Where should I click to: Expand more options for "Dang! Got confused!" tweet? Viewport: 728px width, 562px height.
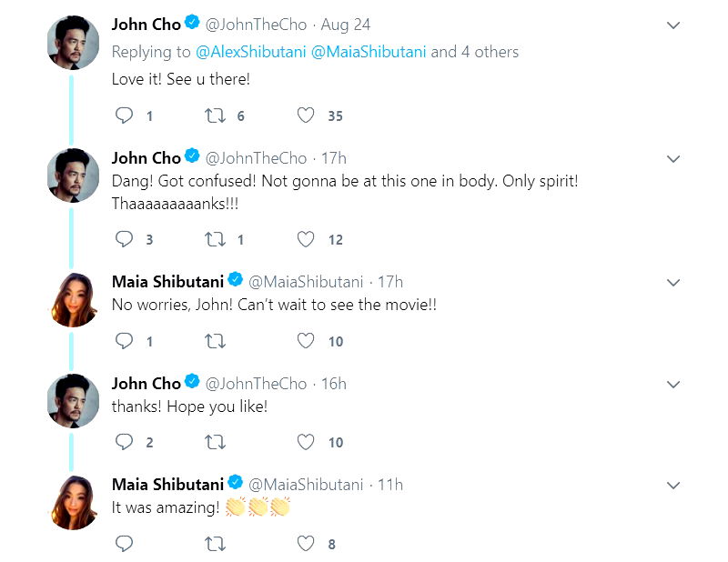673,159
